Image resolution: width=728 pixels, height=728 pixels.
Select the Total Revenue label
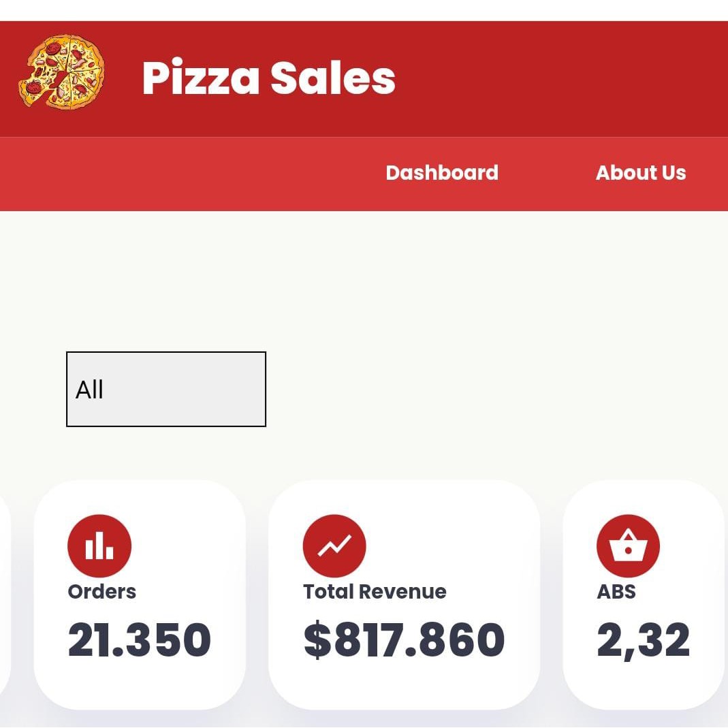pyautogui.click(x=375, y=592)
